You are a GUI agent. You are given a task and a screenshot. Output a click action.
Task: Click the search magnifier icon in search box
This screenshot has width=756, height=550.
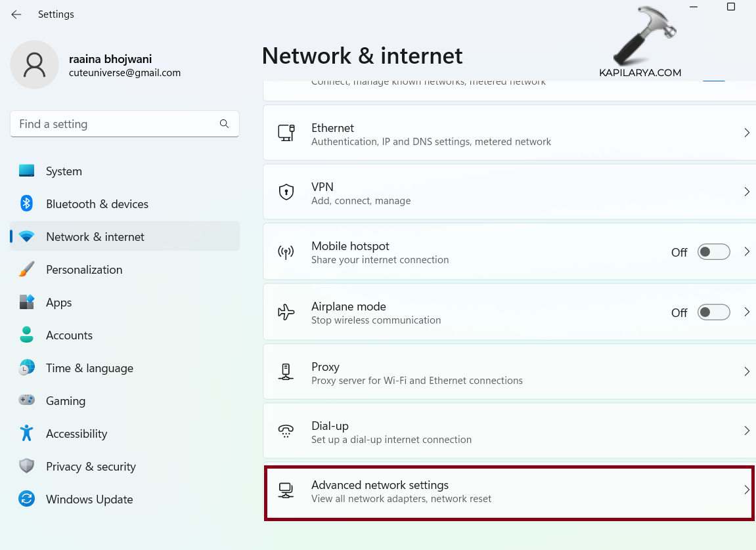tap(224, 123)
